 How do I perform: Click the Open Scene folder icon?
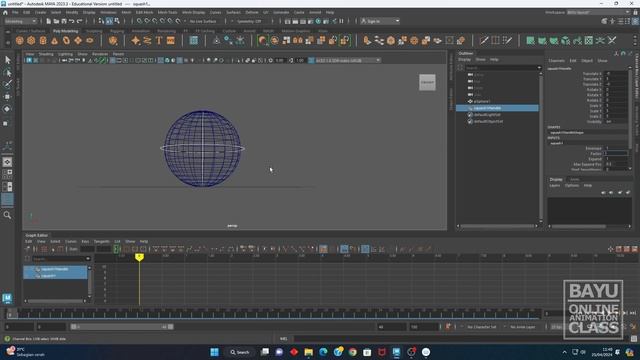click(56, 21)
